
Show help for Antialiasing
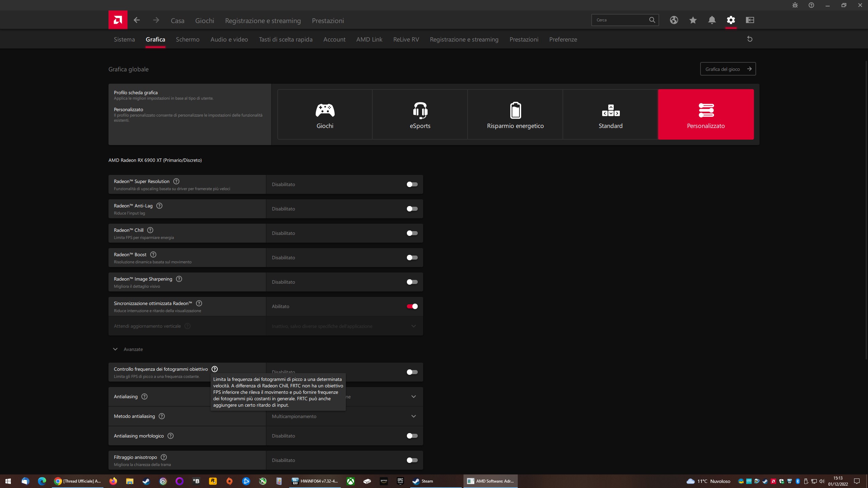click(x=144, y=396)
